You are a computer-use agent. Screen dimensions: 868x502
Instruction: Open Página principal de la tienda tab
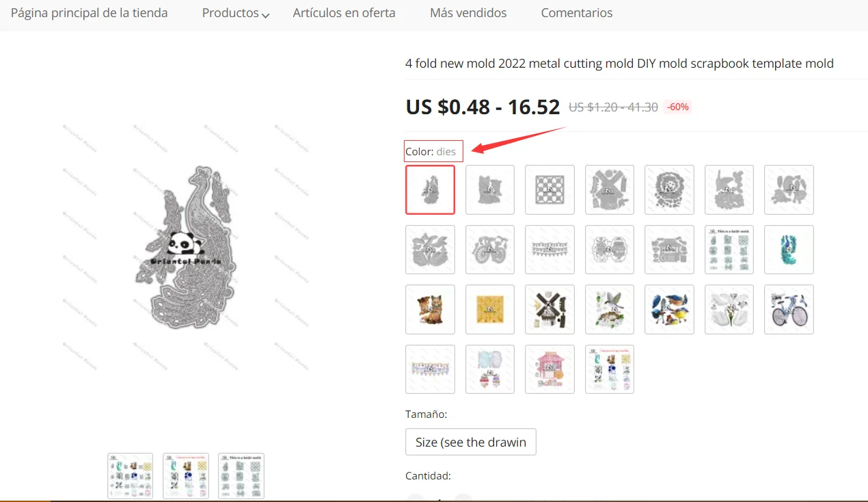coord(90,13)
